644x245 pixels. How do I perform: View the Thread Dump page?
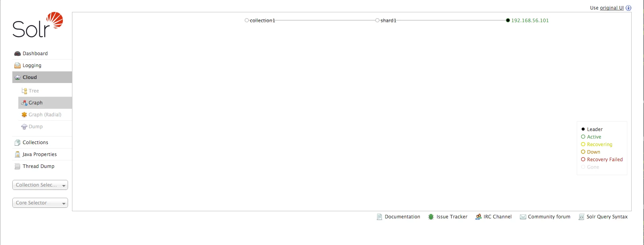[42, 166]
